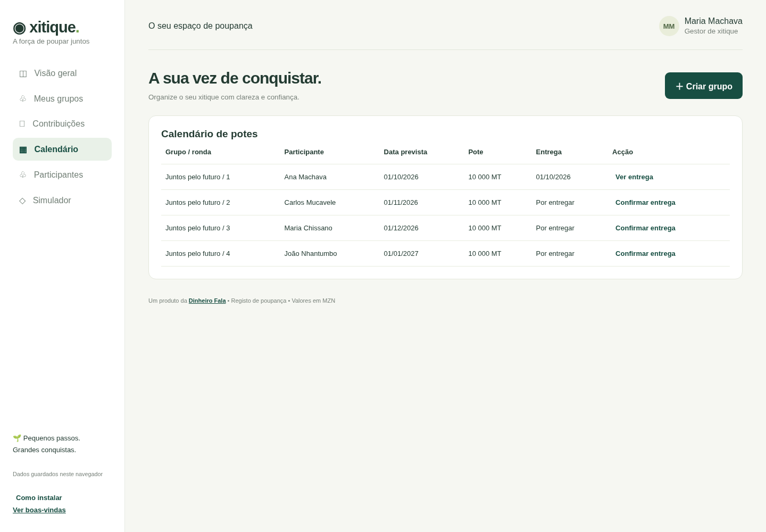Go to the Simulador page
Screen dimensions: 766x532
tap(62, 201)
